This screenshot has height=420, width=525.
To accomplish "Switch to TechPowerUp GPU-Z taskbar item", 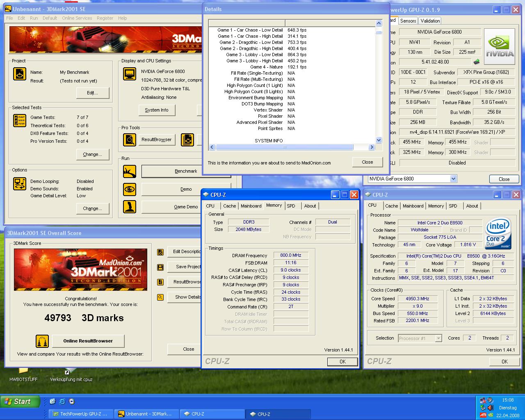I will pyautogui.click(x=80, y=414).
